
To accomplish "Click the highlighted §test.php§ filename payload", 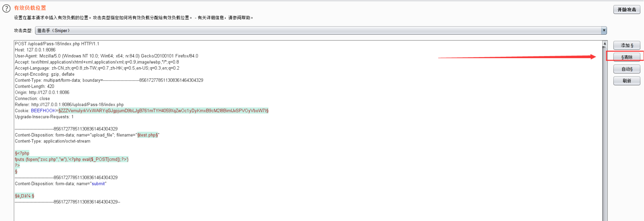I will coord(148,135).
